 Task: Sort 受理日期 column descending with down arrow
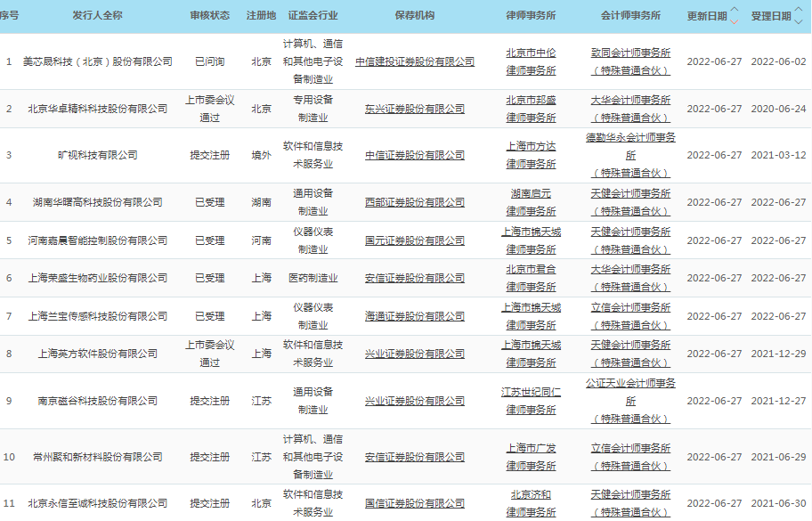tap(799, 21)
